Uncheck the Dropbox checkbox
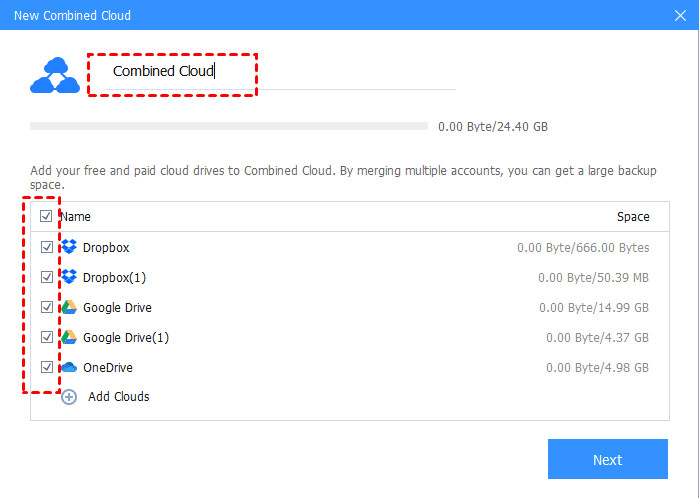This screenshot has width=699, height=498. (x=47, y=247)
